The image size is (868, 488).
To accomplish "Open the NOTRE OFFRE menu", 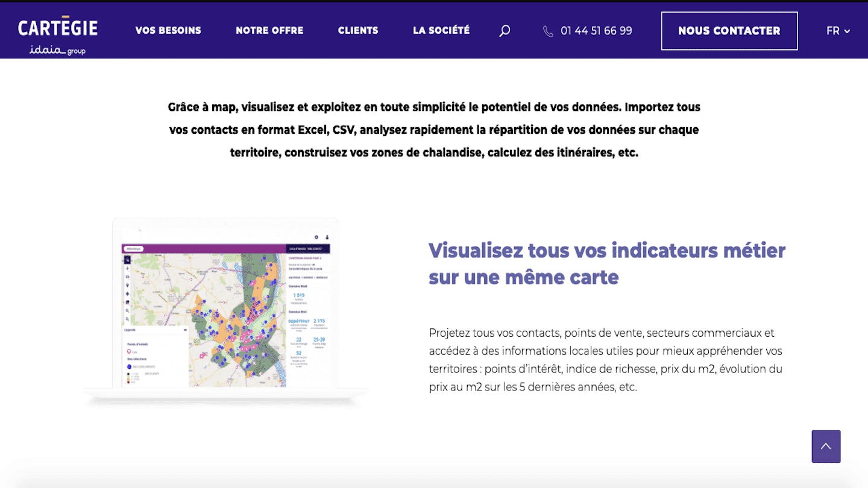I will (x=269, y=30).
